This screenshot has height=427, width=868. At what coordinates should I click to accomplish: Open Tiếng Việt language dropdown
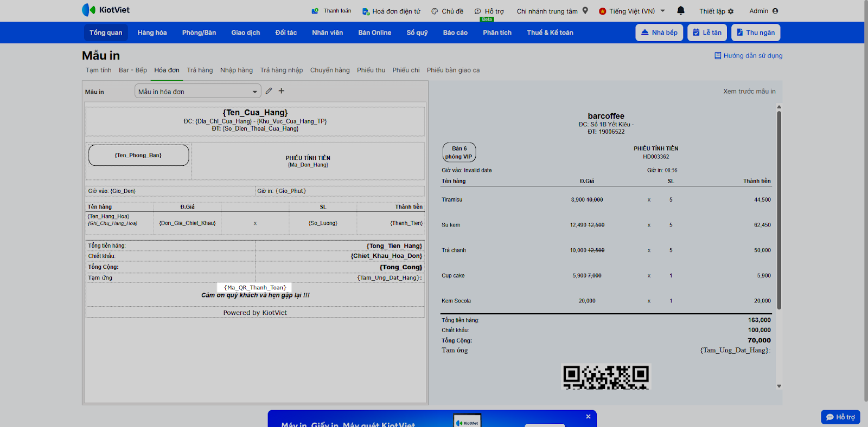tap(632, 11)
